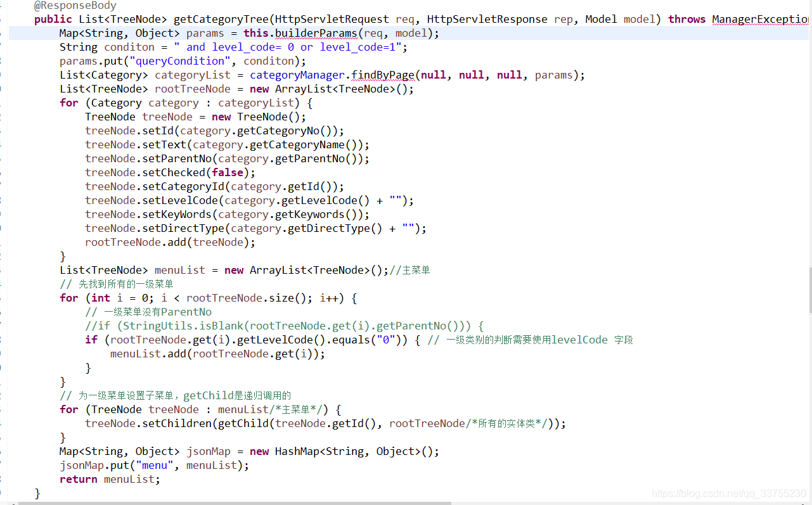
Task: Click the 'for (int i = 0' loop line
Action: point(209,298)
